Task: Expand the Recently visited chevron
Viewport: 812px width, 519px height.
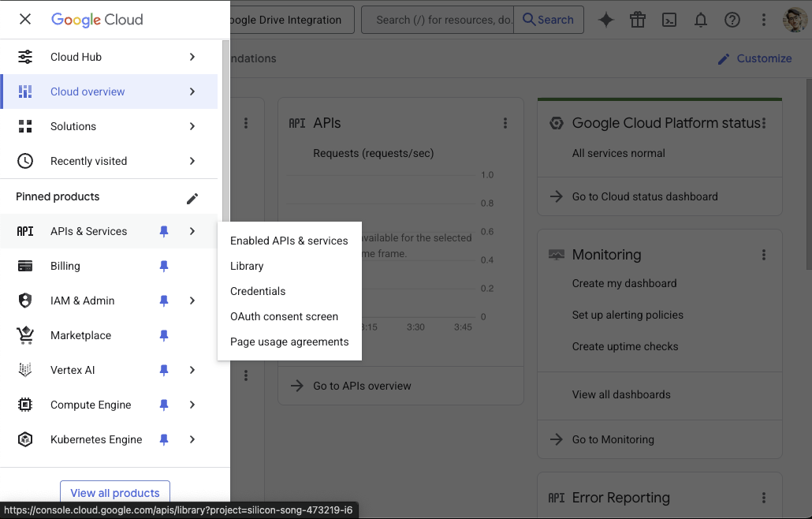Action: click(192, 161)
